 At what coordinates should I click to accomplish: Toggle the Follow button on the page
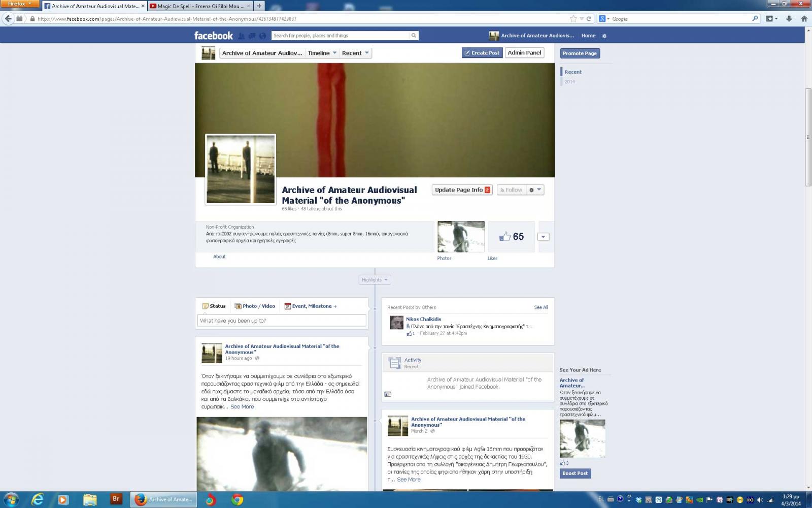click(x=511, y=190)
